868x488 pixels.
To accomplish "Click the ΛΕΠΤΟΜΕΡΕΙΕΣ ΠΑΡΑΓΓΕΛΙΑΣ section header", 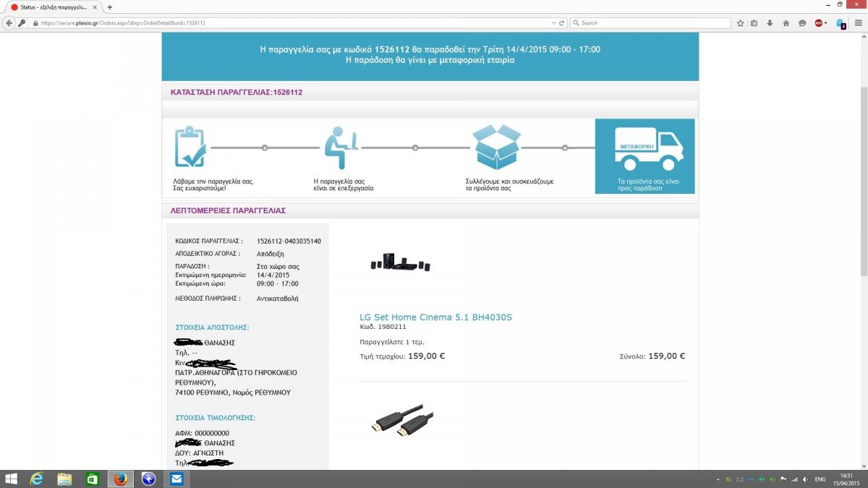I will [228, 210].
